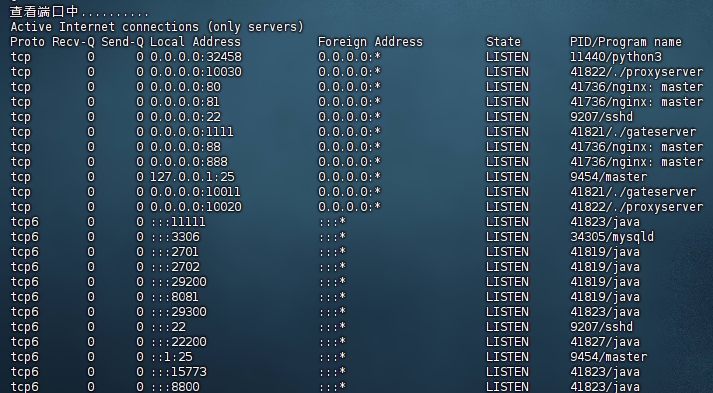Select local address :::2701

click(175, 252)
